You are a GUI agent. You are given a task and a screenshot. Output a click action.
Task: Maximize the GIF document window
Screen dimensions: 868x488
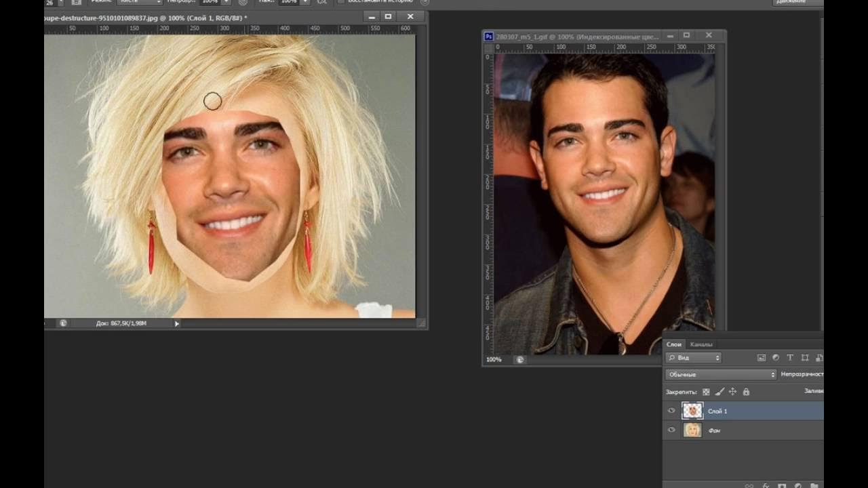coord(686,35)
